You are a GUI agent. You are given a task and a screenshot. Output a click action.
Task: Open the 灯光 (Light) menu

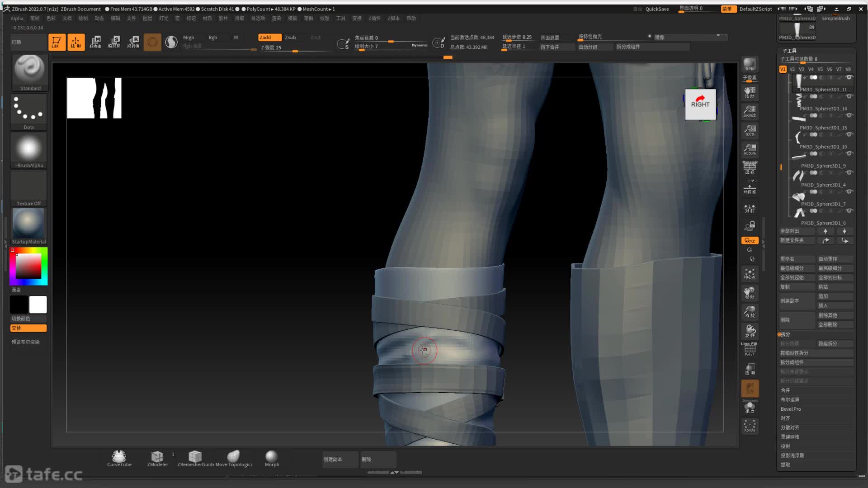pos(164,18)
